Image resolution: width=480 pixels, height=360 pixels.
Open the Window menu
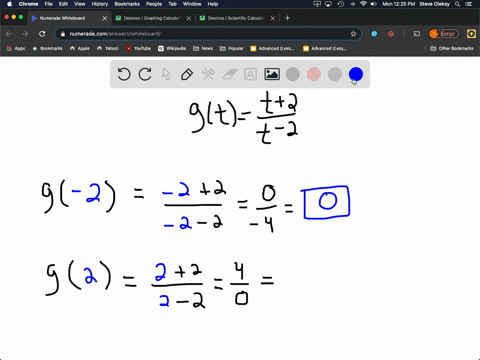(192, 4)
